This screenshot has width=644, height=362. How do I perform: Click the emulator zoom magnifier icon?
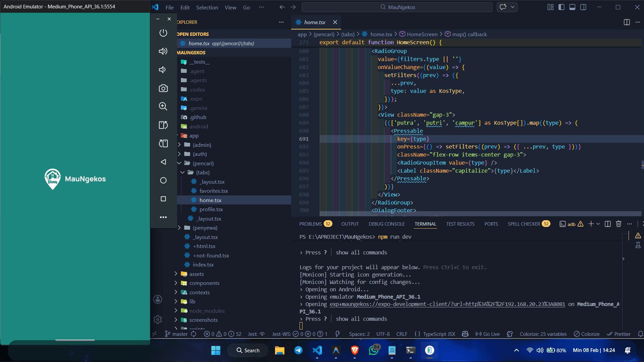point(163,107)
